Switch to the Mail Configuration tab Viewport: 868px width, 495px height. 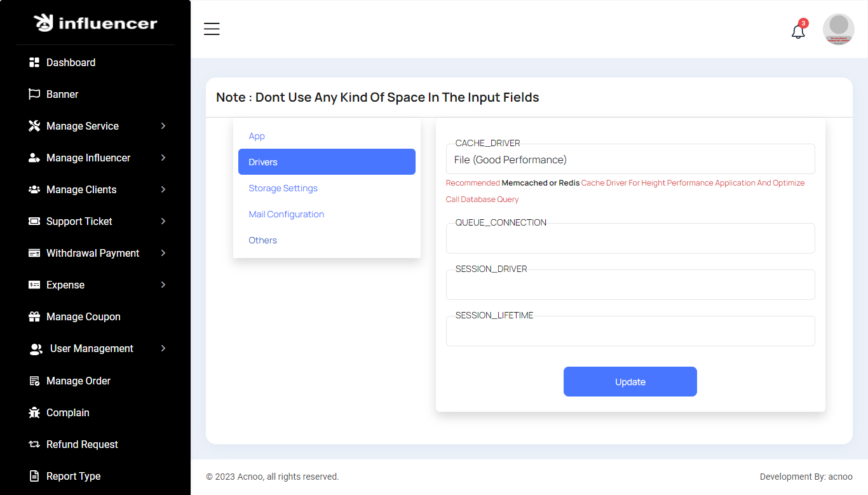286,214
